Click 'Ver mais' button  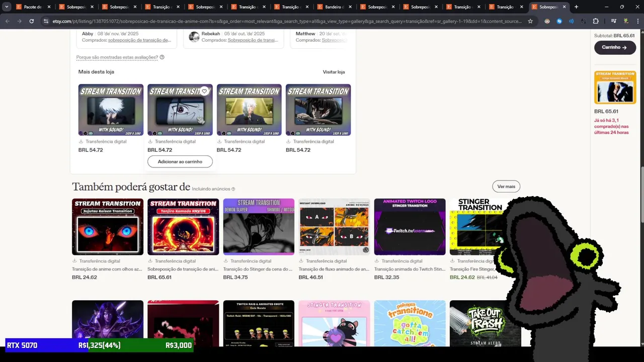tap(506, 187)
